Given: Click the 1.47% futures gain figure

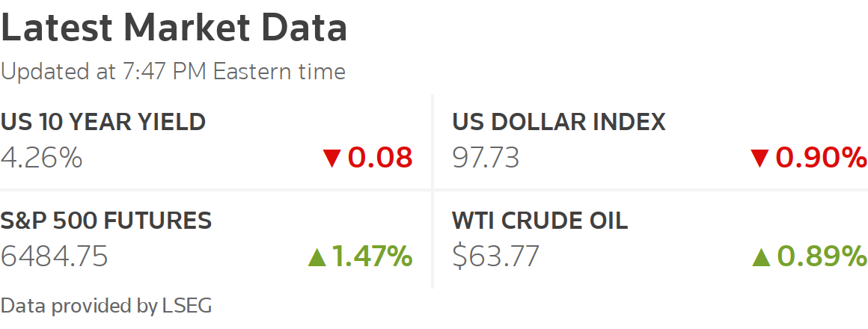Looking at the screenshot, I should [372, 256].
